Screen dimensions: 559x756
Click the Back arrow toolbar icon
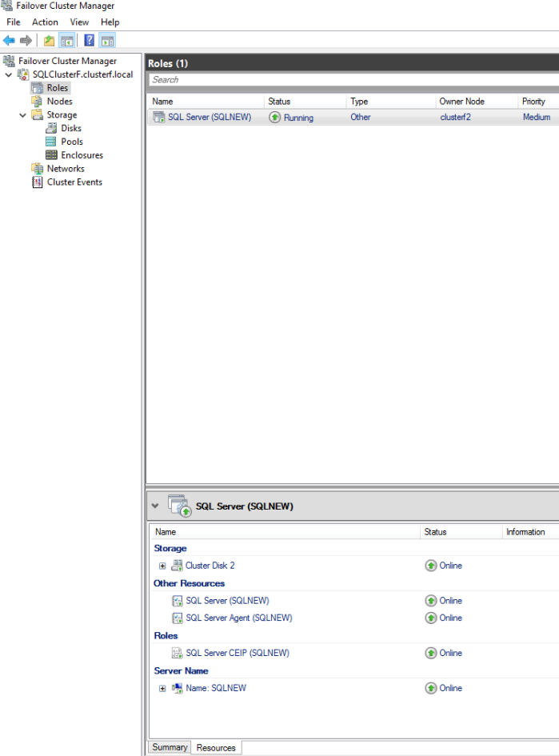point(9,41)
